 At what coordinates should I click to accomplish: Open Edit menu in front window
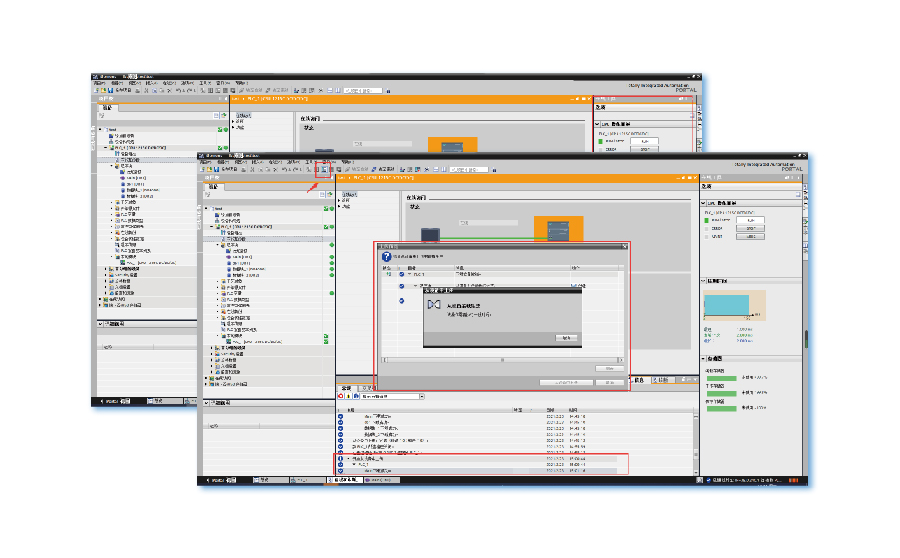[x=223, y=162]
